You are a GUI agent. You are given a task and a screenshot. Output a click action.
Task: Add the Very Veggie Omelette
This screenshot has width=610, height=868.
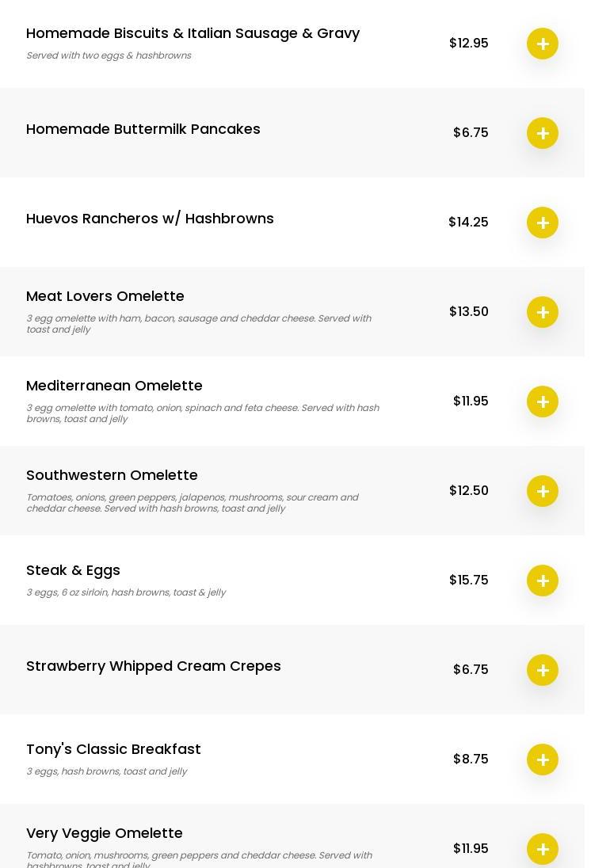pyautogui.click(x=543, y=849)
